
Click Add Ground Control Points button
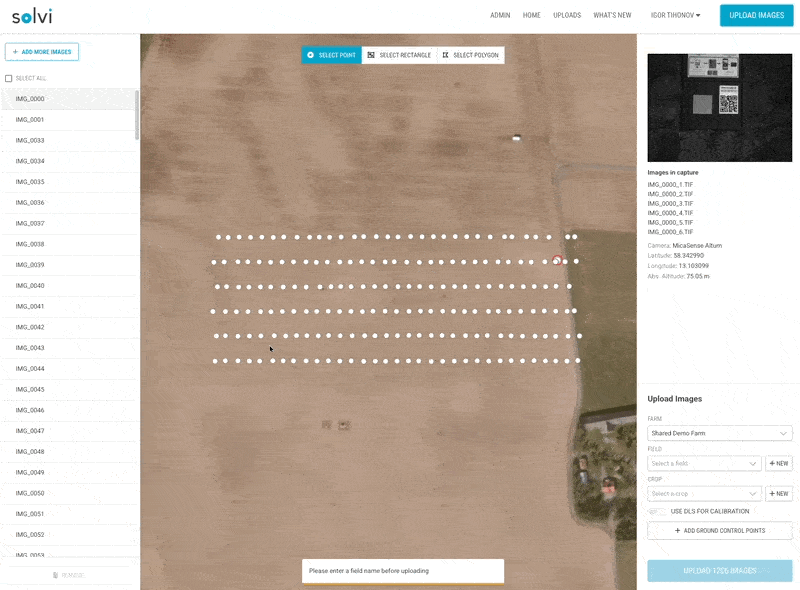click(x=719, y=531)
